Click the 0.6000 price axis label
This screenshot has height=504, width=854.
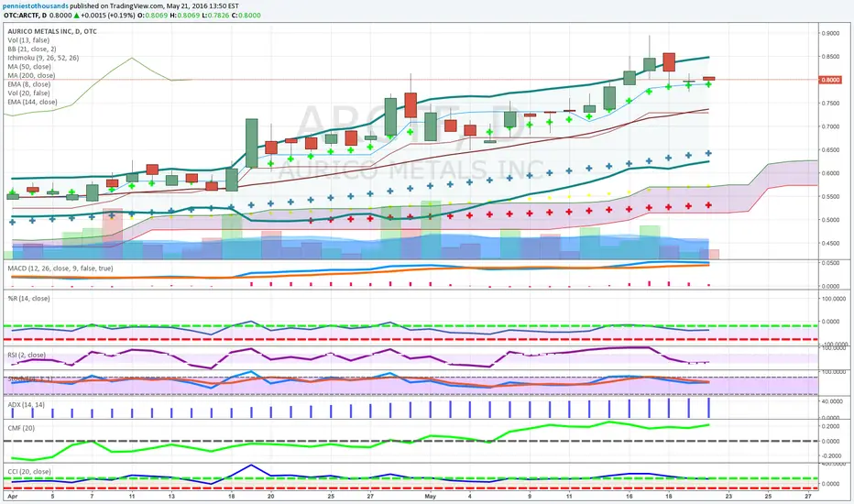pos(830,173)
